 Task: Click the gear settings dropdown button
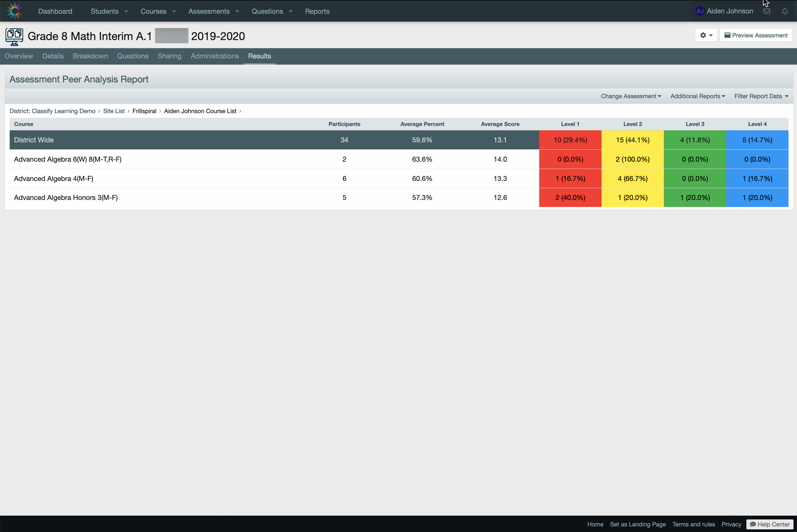[x=706, y=35]
